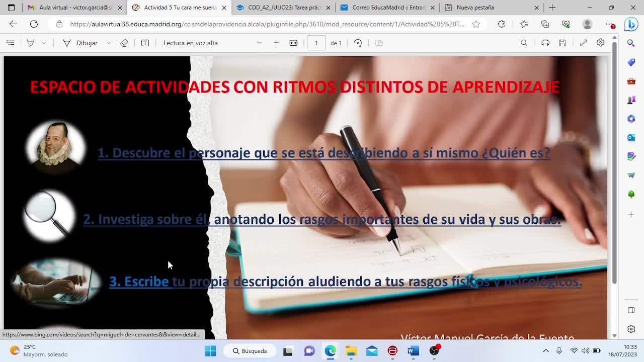The image size is (644, 362).
Task: Save the PDF document
Action: (562, 43)
